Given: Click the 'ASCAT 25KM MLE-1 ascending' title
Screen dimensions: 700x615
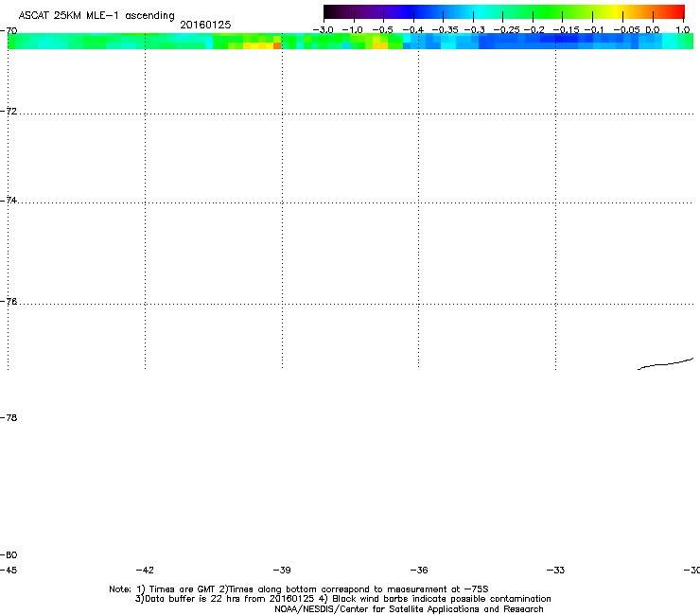Looking at the screenshot, I should pyautogui.click(x=96, y=15).
